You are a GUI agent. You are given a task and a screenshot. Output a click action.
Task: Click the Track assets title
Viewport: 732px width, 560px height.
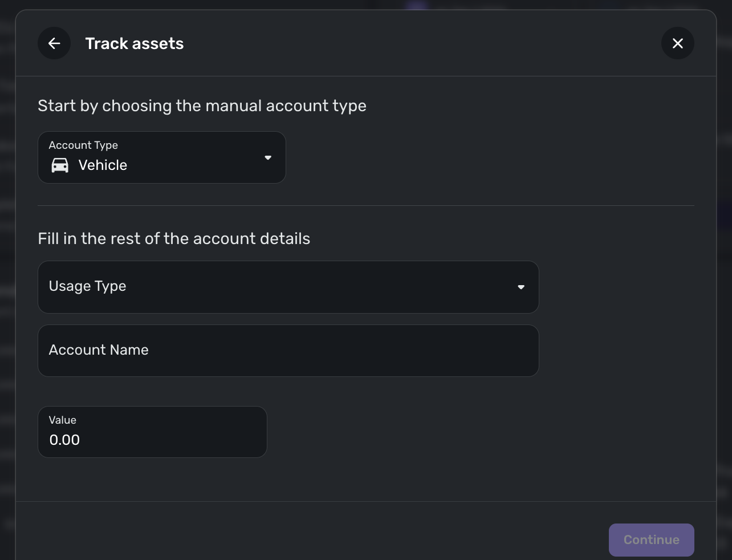click(135, 44)
